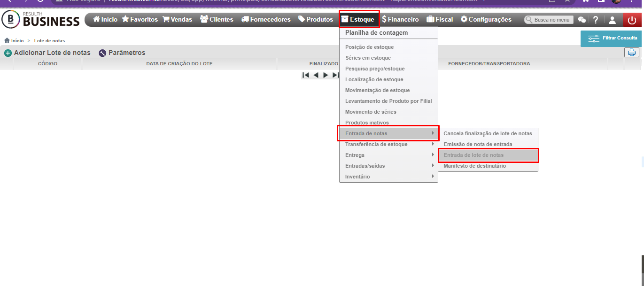
Task: Select Entrada de lote de notas
Action: coord(488,155)
